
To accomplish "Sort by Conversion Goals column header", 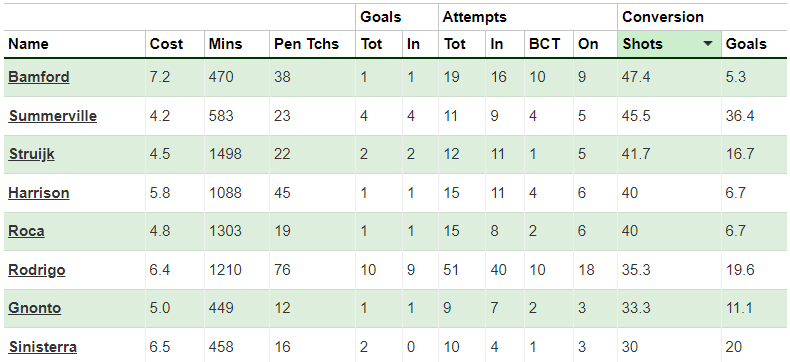I will [x=746, y=44].
